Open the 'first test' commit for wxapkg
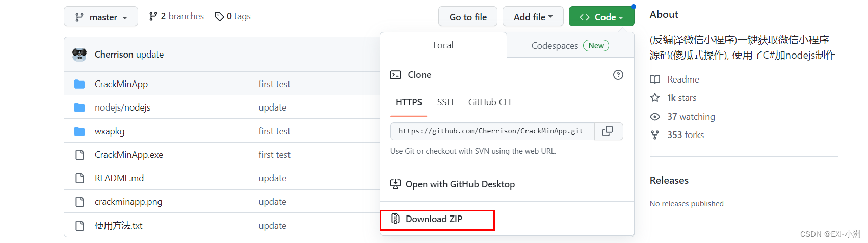Screen dimensions: 868x243 point(274,131)
